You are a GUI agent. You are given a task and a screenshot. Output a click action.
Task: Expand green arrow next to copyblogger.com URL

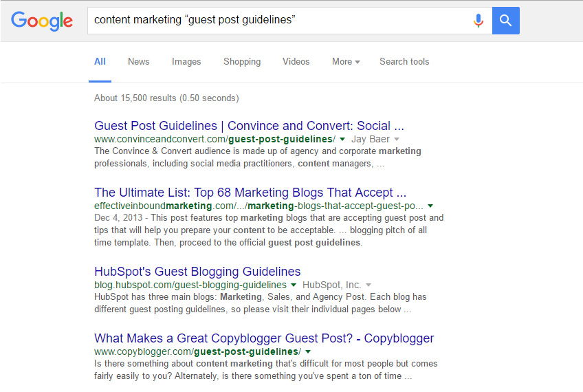(x=308, y=351)
